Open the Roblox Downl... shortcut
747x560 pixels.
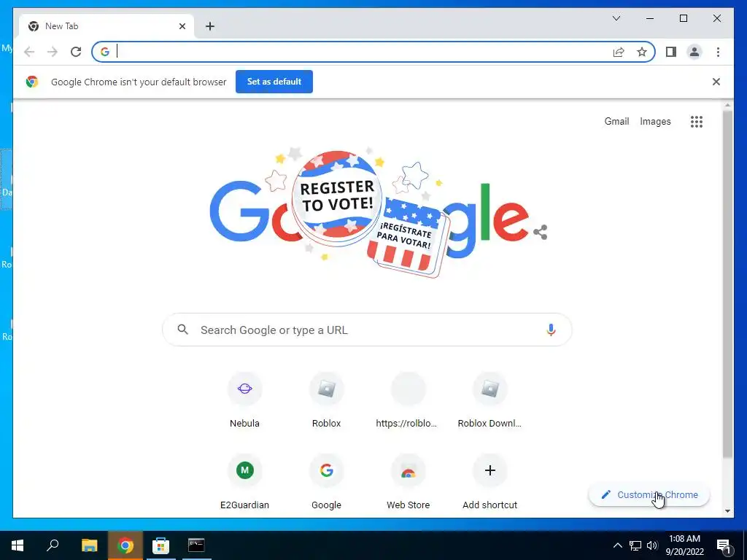[x=489, y=401]
